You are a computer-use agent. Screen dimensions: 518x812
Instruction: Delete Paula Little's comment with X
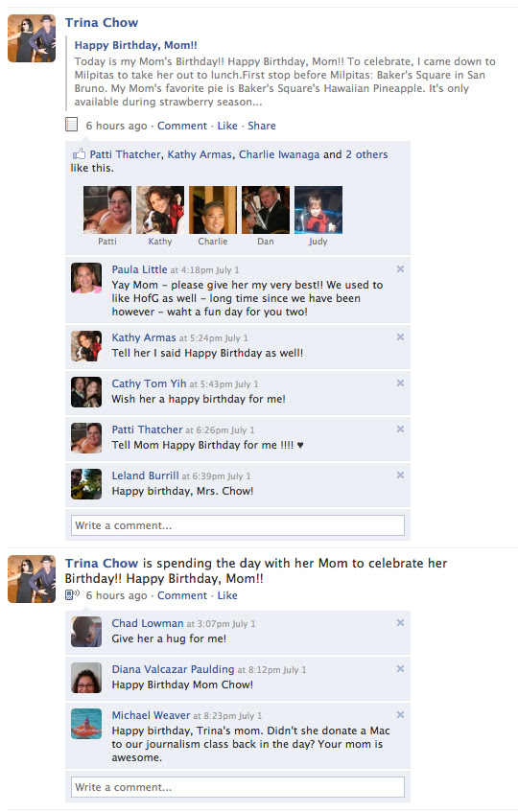click(x=400, y=268)
